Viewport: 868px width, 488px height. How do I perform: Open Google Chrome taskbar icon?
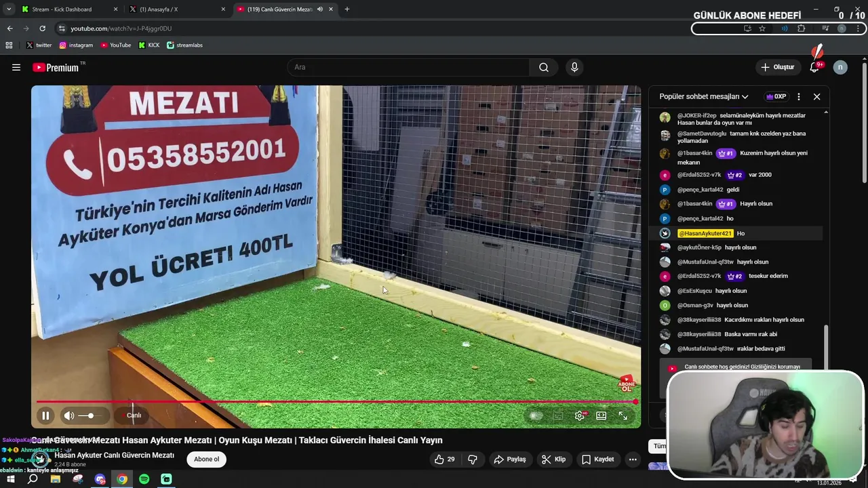tap(122, 479)
